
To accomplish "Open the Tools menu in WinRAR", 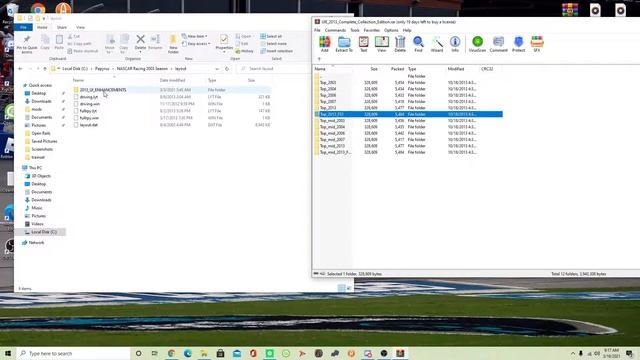I will coord(355,30).
